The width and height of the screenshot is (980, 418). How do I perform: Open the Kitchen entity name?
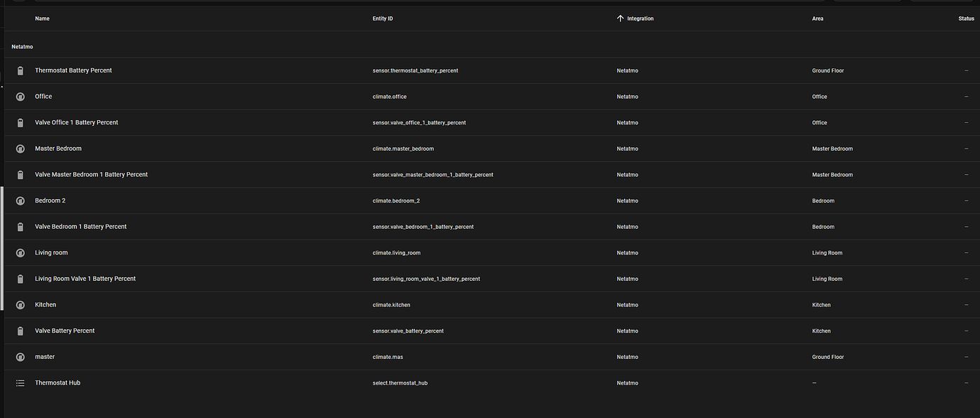(45, 305)
